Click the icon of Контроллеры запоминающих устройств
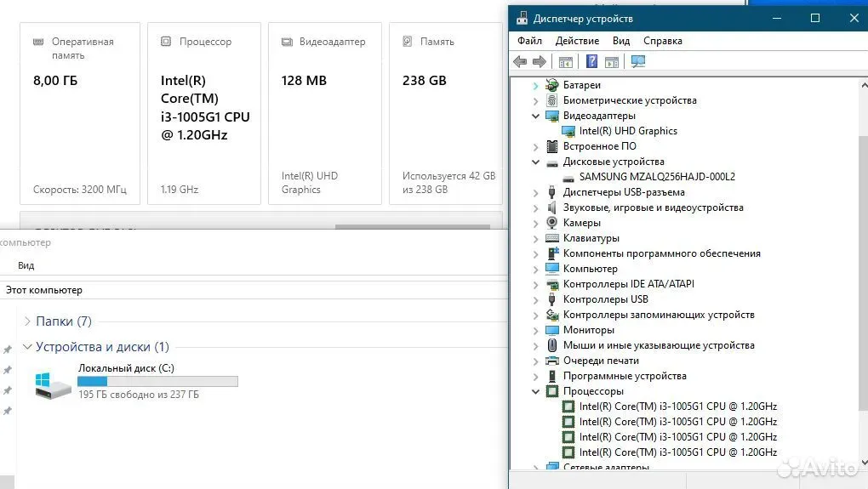This screenshot has width=868, height=489. 552,315
